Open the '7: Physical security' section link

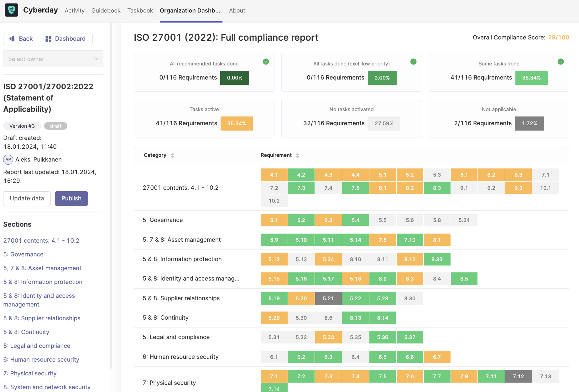pyautogui.click(x=30, y=373)
